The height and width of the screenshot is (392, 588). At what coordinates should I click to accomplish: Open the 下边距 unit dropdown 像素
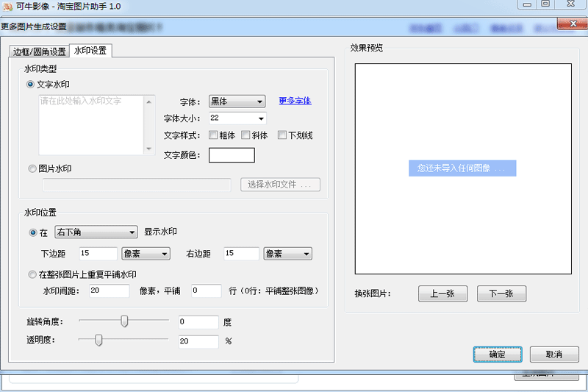tap(146, 254)
